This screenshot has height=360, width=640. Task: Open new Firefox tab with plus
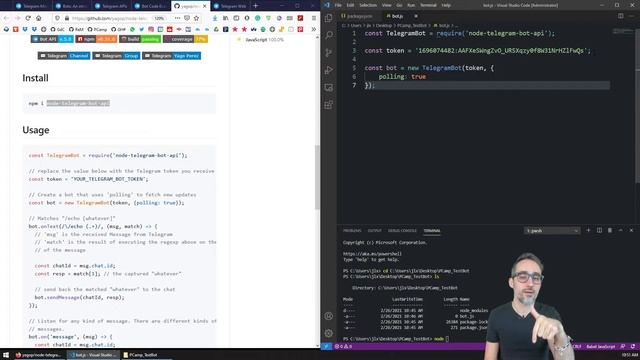point(256,6)
